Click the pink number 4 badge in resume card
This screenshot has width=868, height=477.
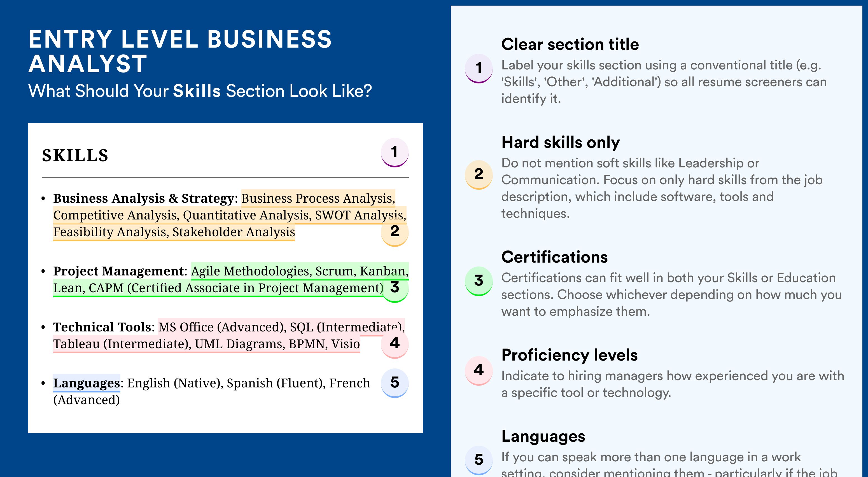(x=395, y=344)
